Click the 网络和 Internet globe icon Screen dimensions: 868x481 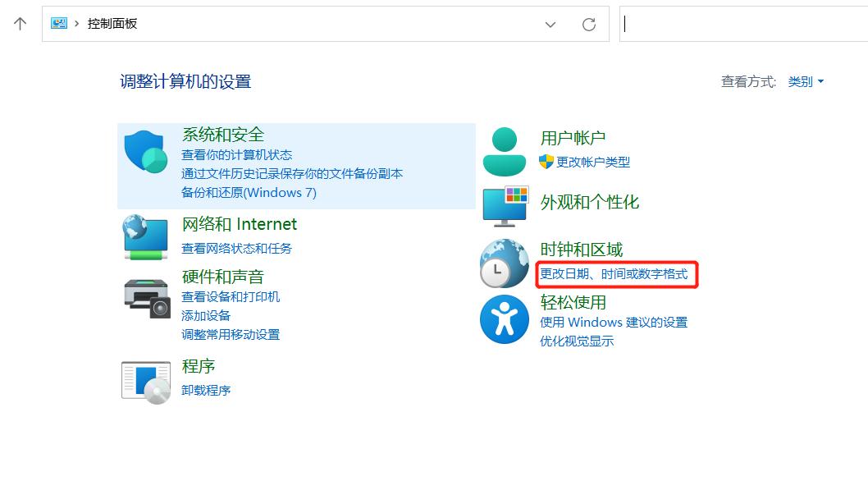(x=145, y=238)
